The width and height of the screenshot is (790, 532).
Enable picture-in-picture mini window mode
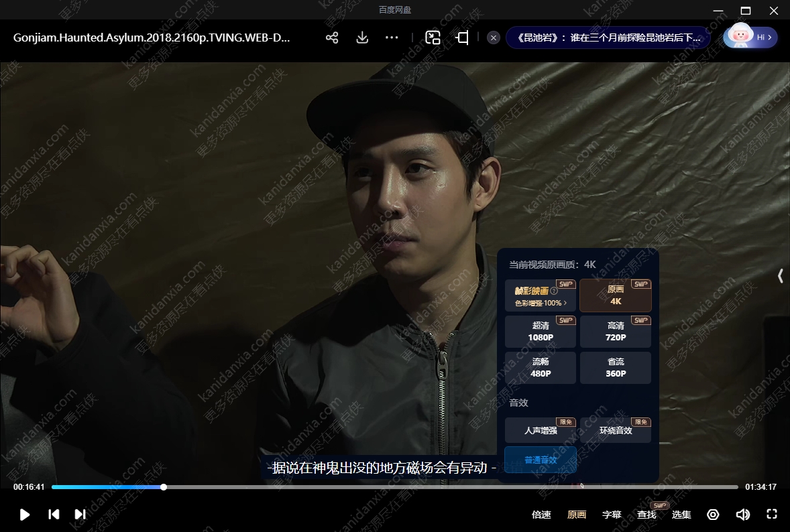pos(433,38)
